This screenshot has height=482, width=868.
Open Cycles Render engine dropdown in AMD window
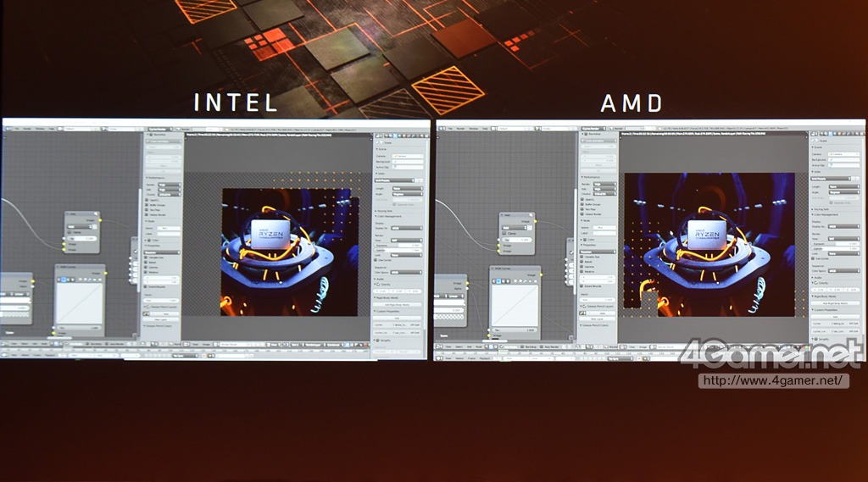593,129
